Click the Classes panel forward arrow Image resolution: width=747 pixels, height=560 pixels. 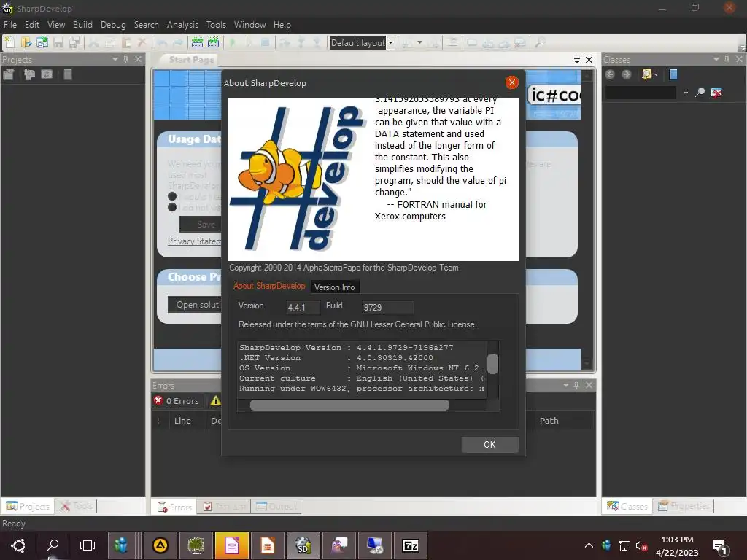point(626,74)
